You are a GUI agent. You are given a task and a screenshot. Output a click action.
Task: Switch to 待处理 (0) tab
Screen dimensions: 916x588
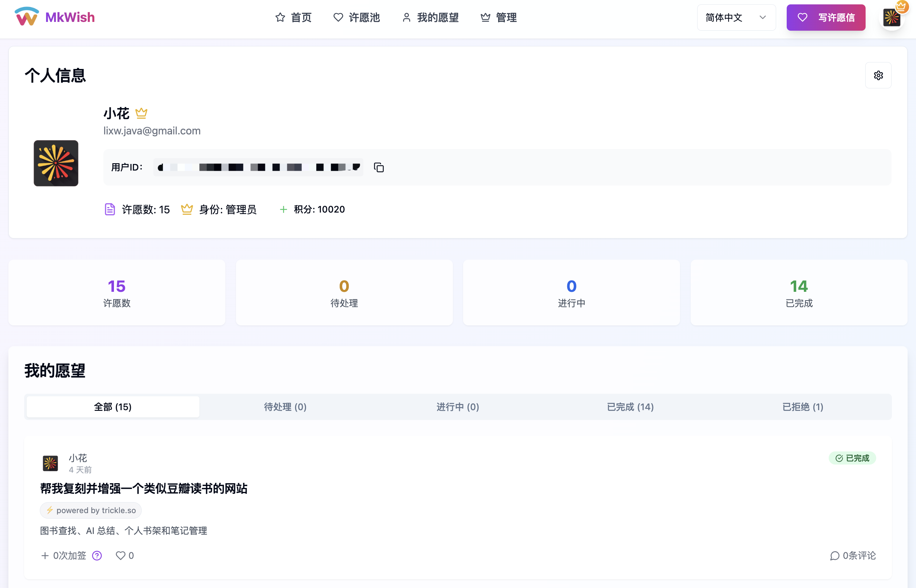point(285,406)
